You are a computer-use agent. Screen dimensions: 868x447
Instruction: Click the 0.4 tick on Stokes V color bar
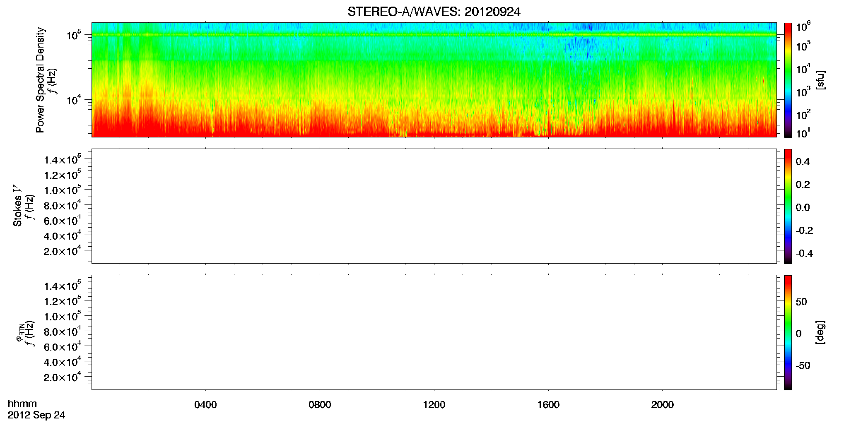[x=803, y=162]
